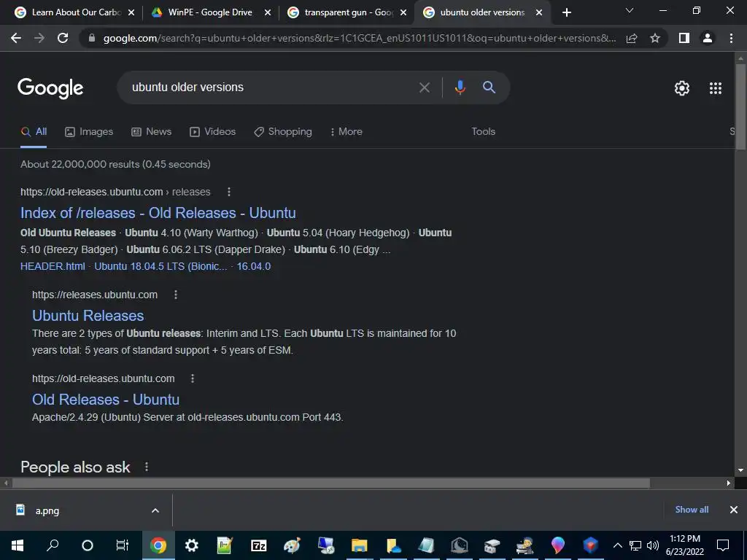Expand a.png download options chevron
747x560 pixels.
tap(155, 510)
